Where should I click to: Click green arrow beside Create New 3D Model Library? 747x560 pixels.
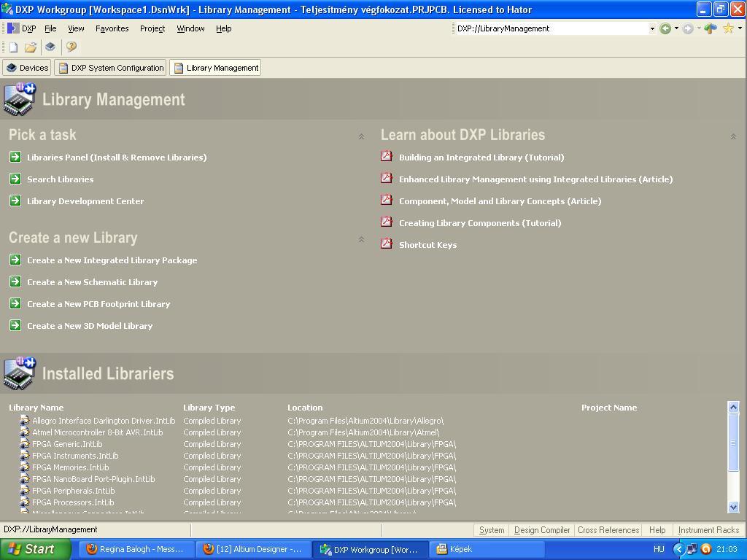pyautogui.click(x=15, y=325)
